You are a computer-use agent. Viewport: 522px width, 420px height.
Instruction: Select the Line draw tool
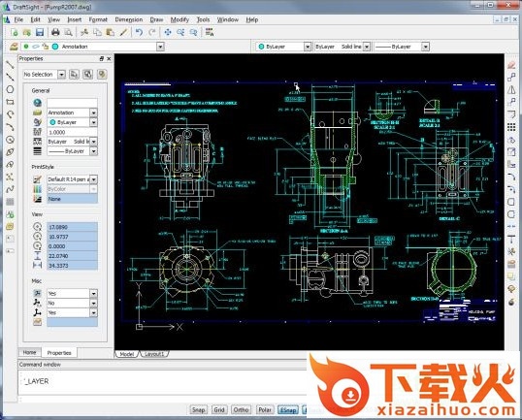(10, 65)
